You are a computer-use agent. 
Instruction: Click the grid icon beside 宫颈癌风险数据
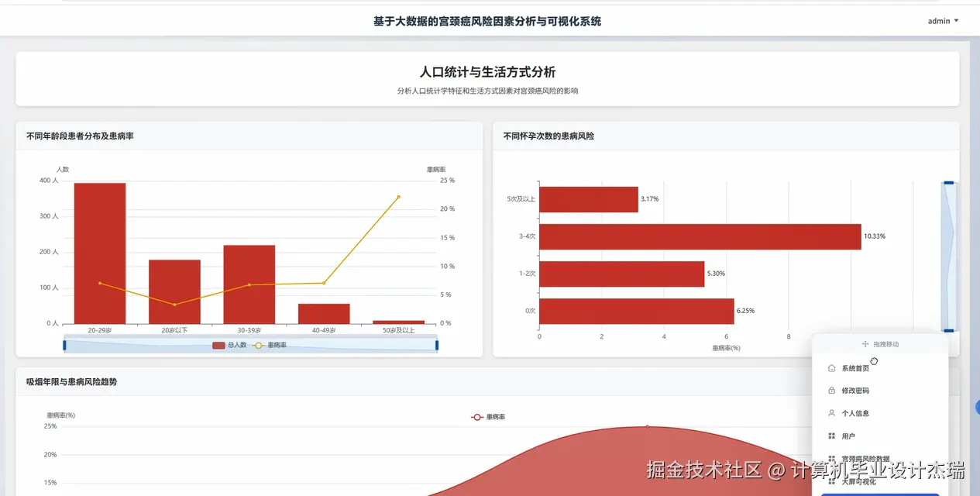pos(831,459)
